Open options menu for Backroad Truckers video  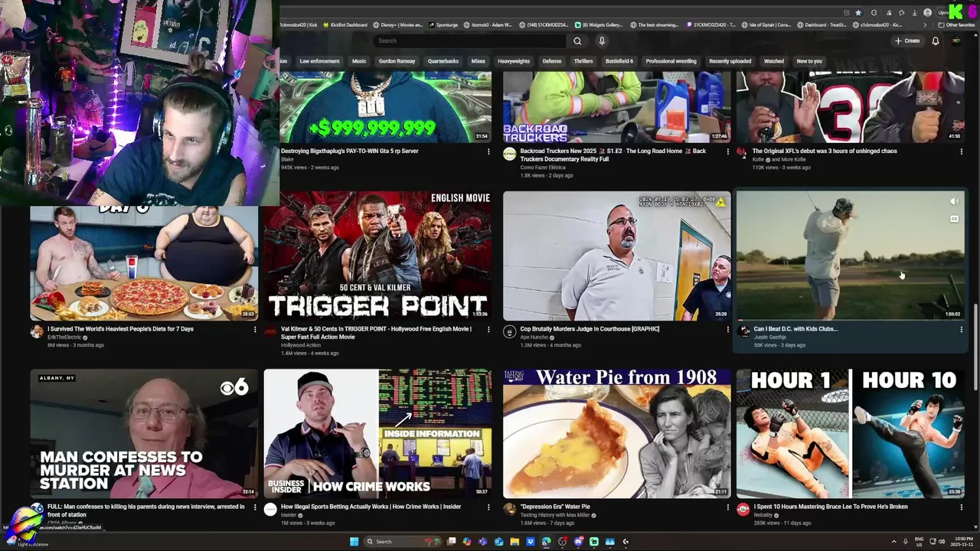coord(727,152)
